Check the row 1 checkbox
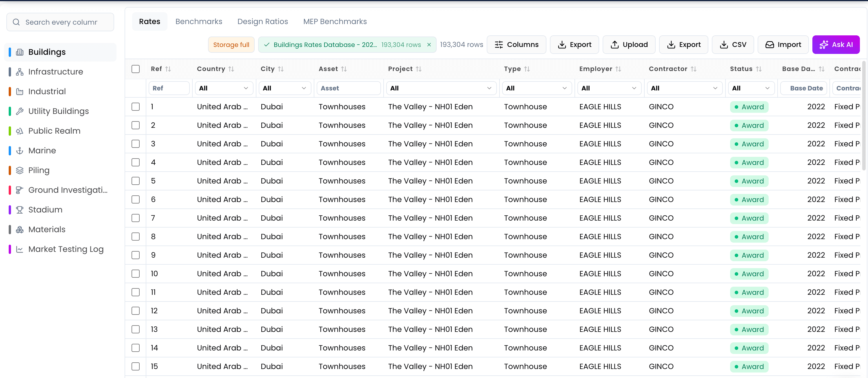868x378 pixels. [x=136, y=107]
